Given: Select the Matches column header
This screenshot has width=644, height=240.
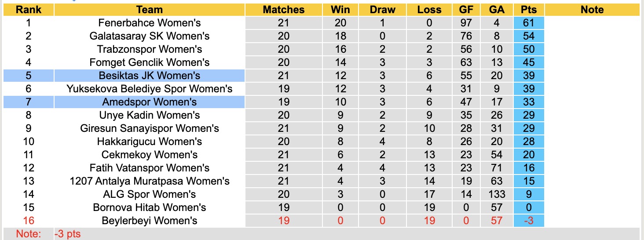Looking at the screenshot, I should click(283, 10).
